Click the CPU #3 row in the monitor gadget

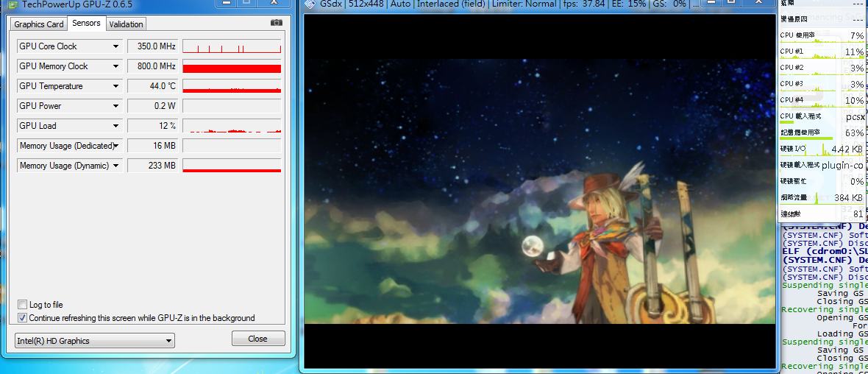pos(822,84)
